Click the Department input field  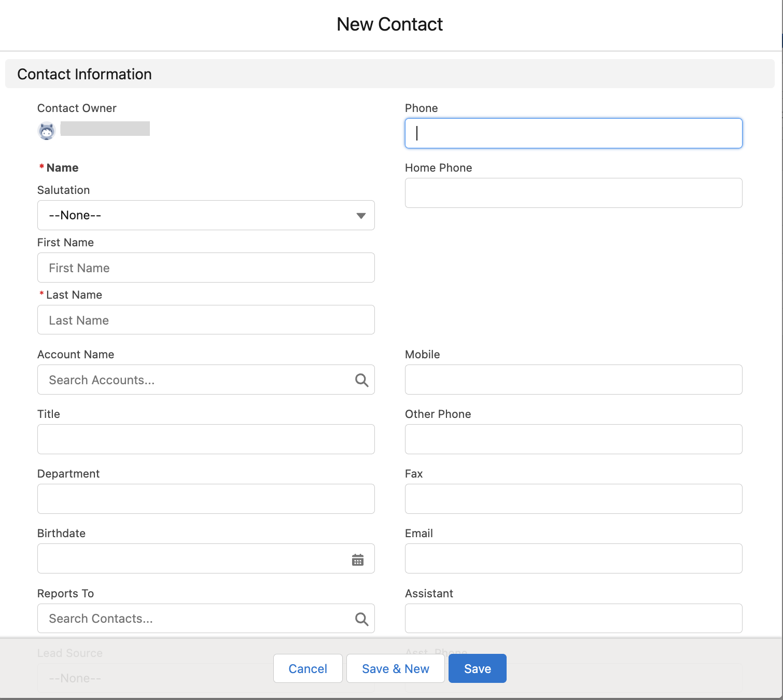tap(206, 499)
